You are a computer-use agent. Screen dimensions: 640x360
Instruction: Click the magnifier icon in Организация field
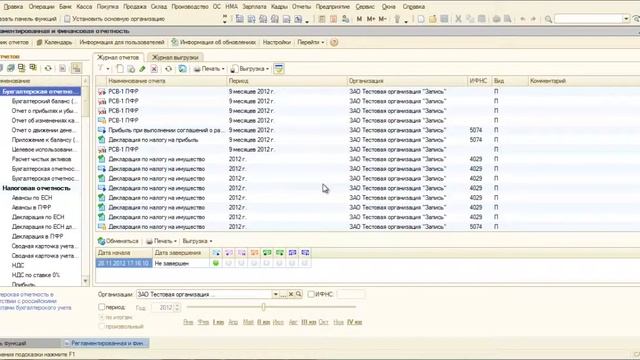(x=299, y=294)
